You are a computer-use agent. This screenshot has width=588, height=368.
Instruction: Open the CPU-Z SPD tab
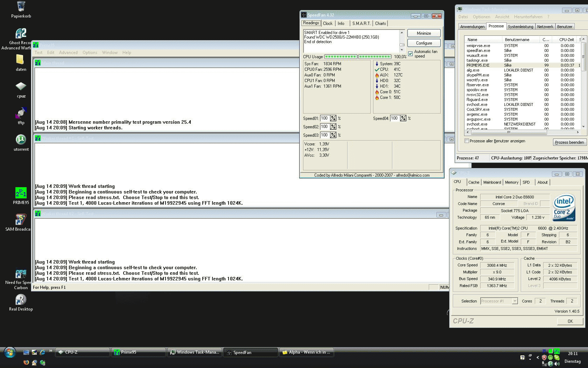[526, 182]
